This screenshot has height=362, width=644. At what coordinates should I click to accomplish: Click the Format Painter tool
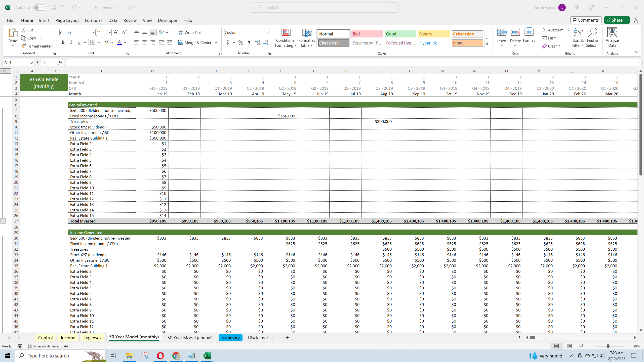36,46
